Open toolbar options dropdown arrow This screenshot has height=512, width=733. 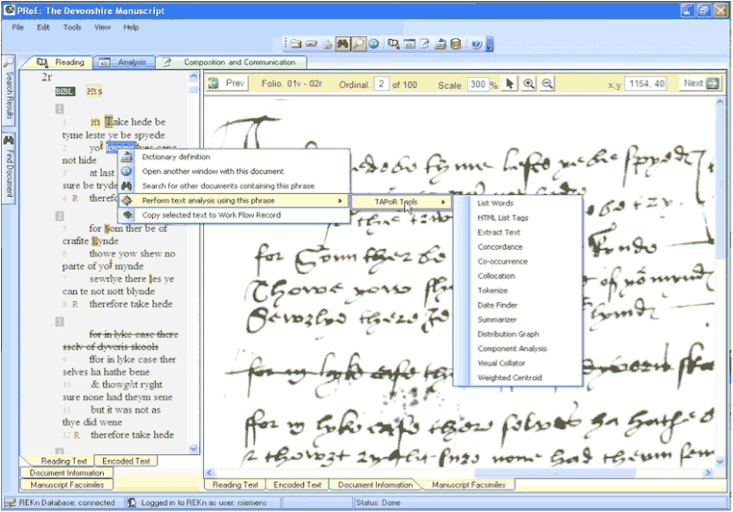point(489,45)
